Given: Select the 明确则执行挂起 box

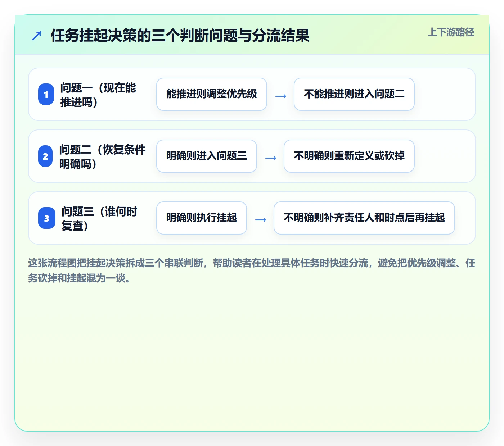Looking at the screenshot, I should 202,218.
